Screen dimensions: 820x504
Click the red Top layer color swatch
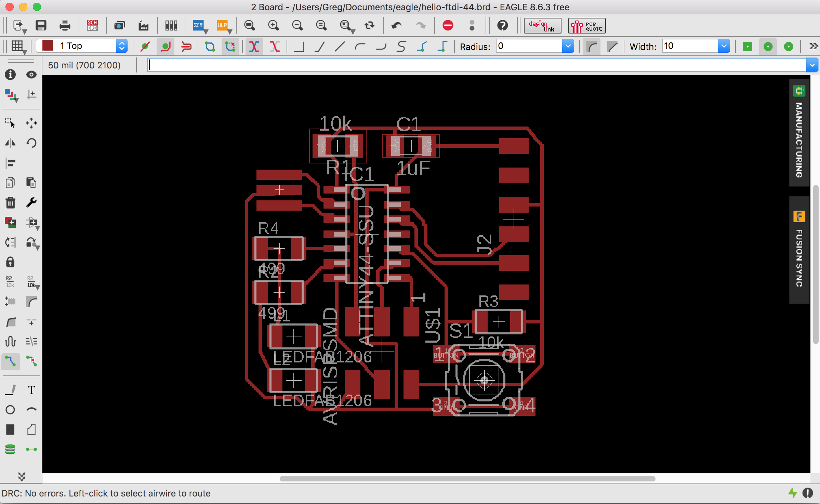pyautogui.click(x=48, y=45)
